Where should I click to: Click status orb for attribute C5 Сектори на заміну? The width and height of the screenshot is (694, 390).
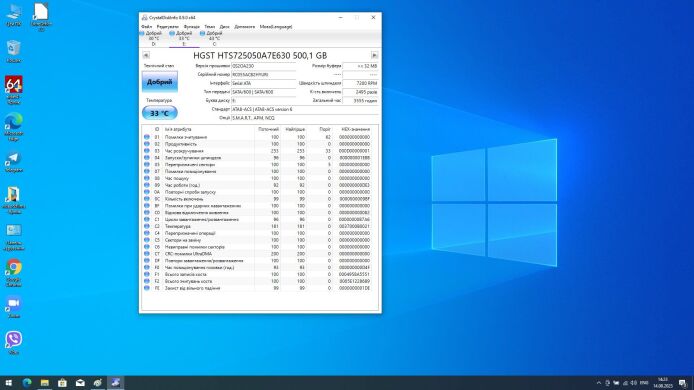(147, 240)
